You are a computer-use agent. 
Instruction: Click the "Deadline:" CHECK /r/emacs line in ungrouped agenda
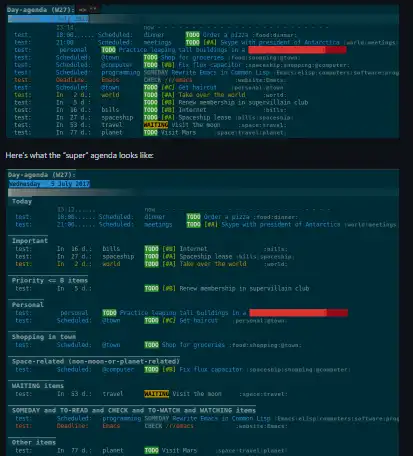tap(150, 80)
